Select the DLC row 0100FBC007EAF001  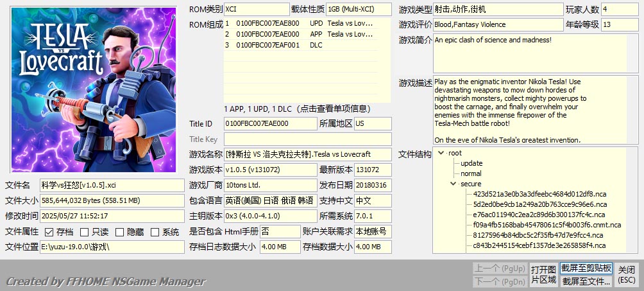(x=301, y=45)
